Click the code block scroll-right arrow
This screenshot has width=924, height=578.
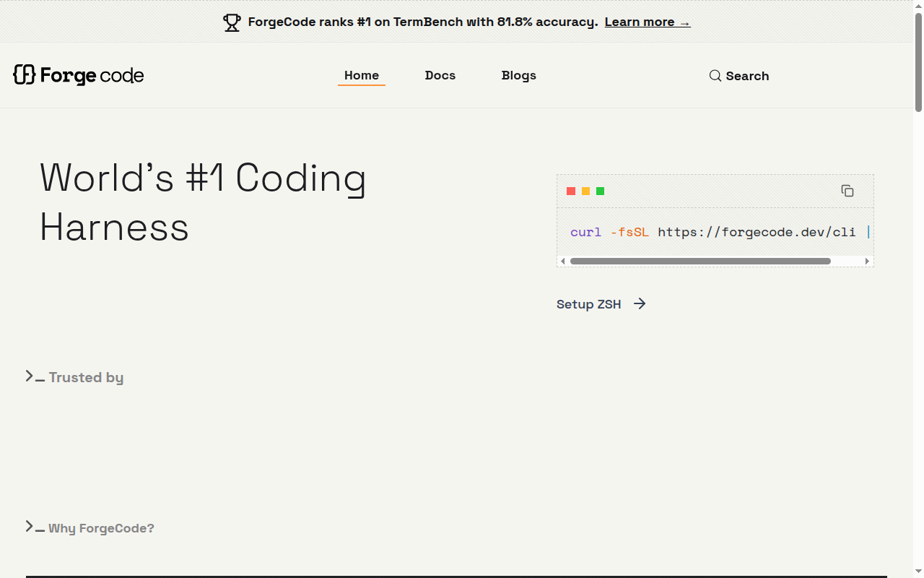pyautogui.click(x=868, y=261)
